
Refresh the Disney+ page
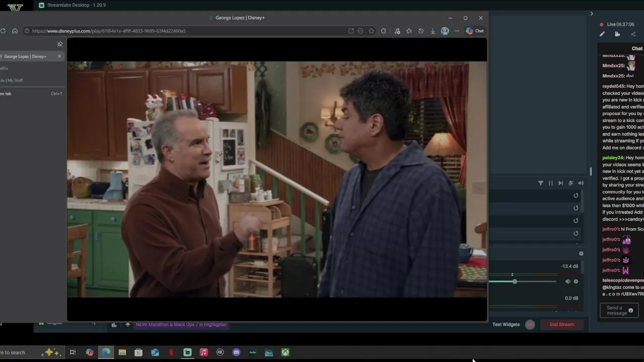click(x=3, y=31)
